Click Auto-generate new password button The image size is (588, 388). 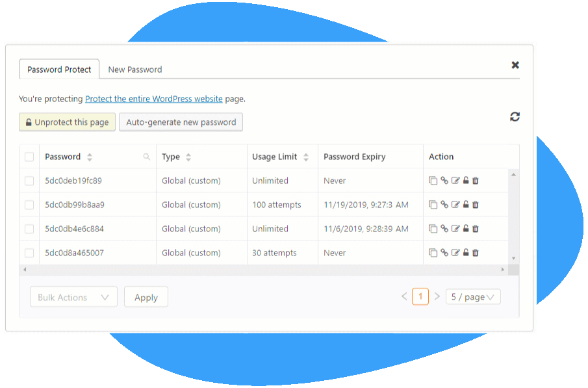pyautogui.click(x=181, y=122)
